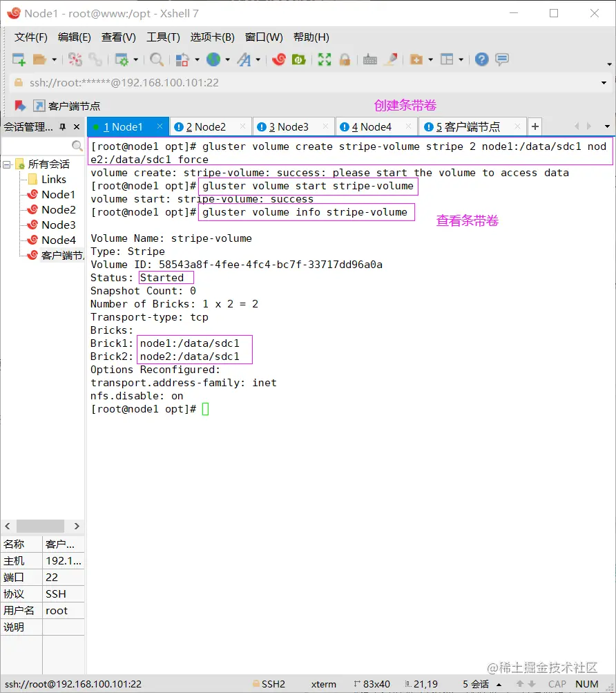Open the 选项卡(B) menu
Image resolution: width=616 pixels, height=693 pixels.
pos(212,37)
